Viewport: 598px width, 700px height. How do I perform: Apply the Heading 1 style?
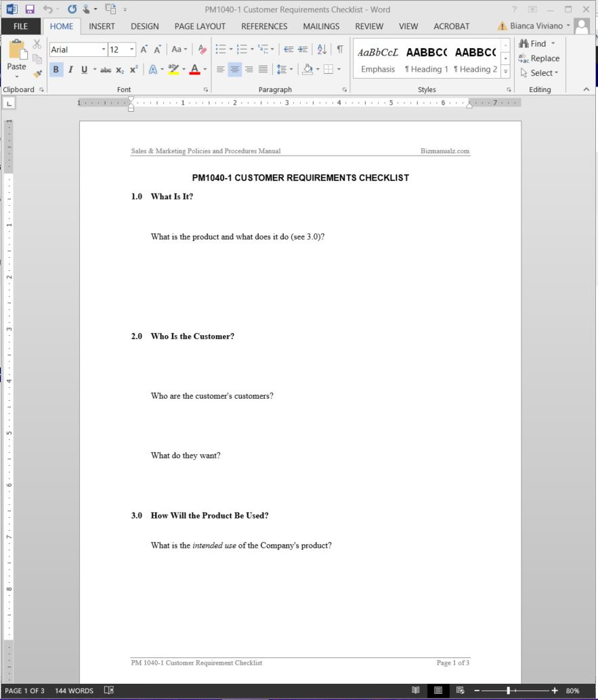(427, 60)
